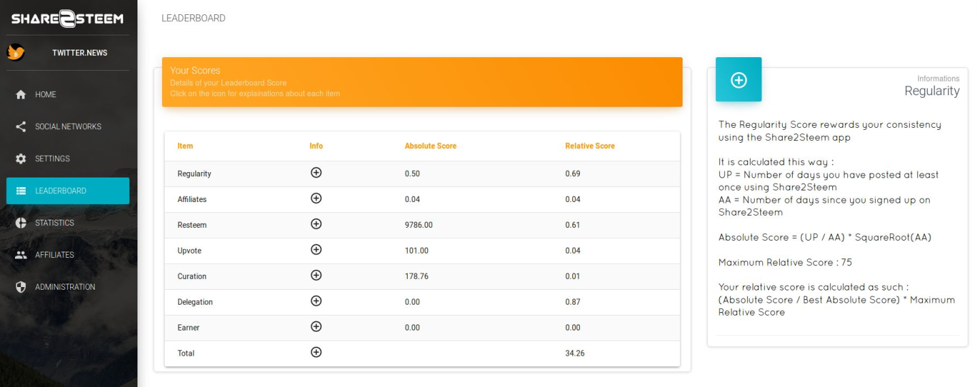980x387 pixels.
Task: Open info icon for Affiliates row
Action: pos(316,199)
